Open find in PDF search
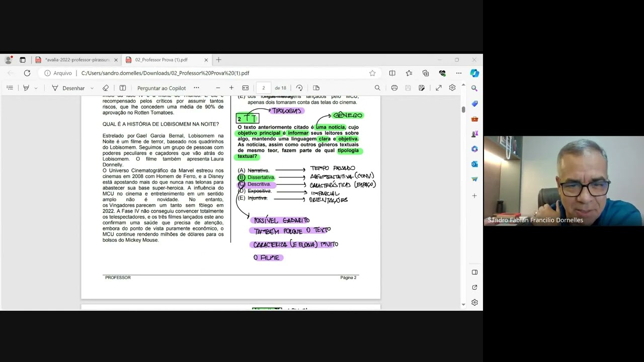The width and height of the screenshot is (644, 362). pyautogui.click(x=377, y=88)
